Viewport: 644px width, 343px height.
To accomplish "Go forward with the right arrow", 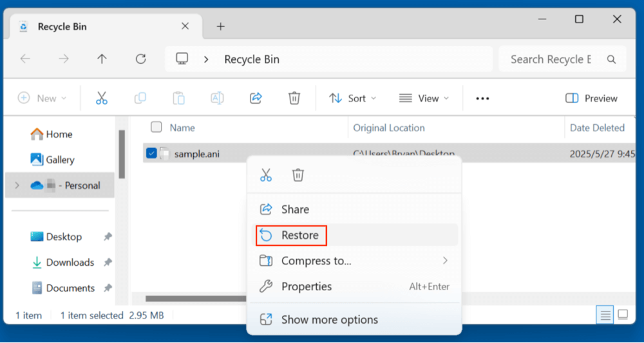I will pos(64,59).
